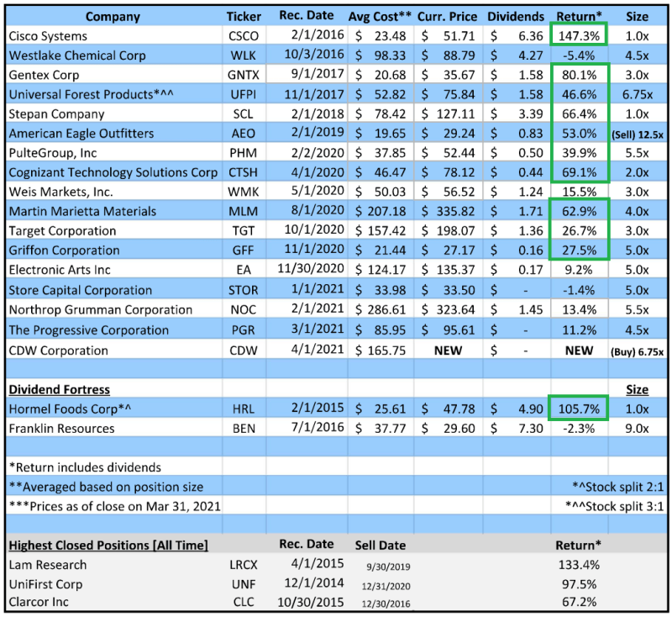The height and width of the screenshot is (617, 672).
Task: Click PulteGroup's 39.9% return value
Action: coord(579,153)
